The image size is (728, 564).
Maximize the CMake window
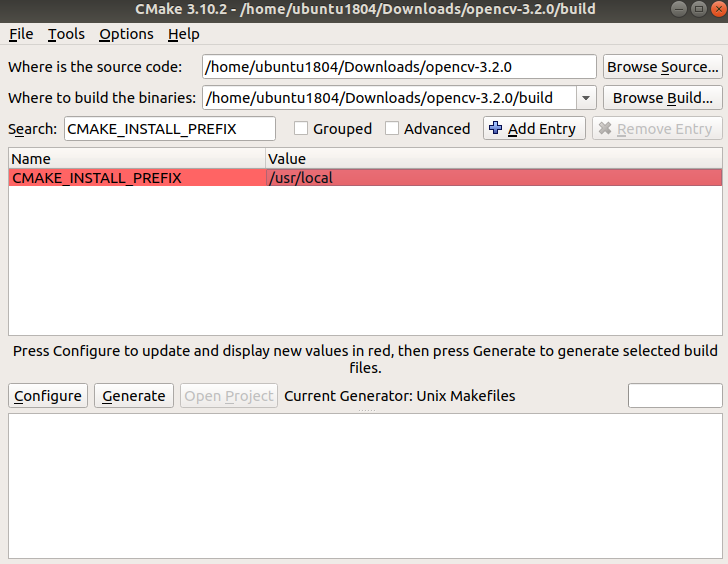tap(699, 9)
